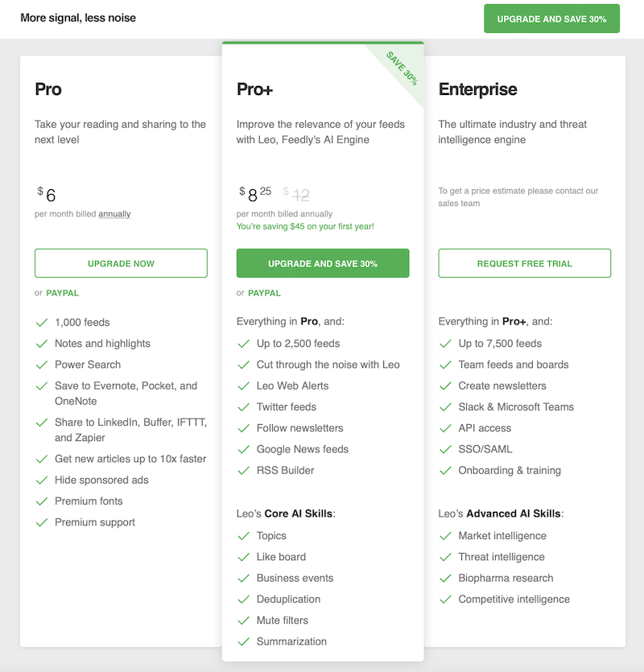Click the checkmark next to API access
This screenshot has height=672, width=644.
pos(445,428)
